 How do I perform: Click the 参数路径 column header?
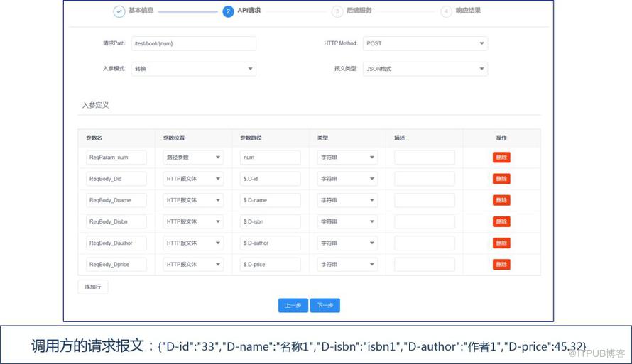pos(251,138)
